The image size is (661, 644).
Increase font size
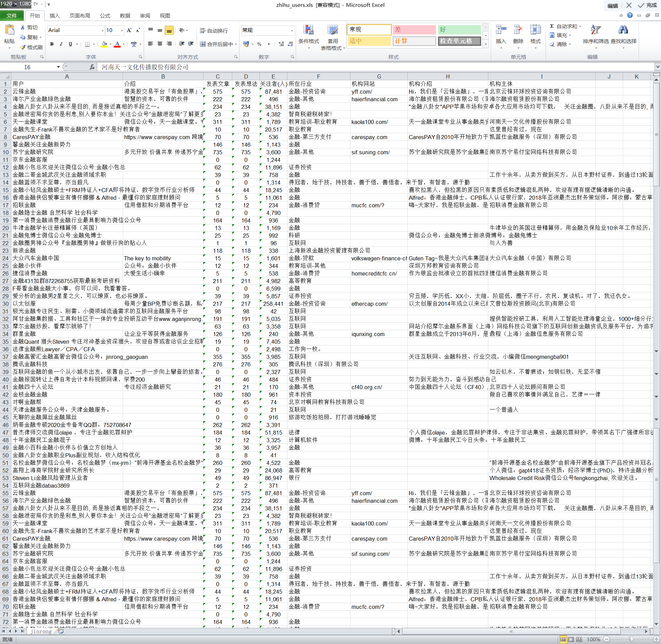click(x=129, y=30)
